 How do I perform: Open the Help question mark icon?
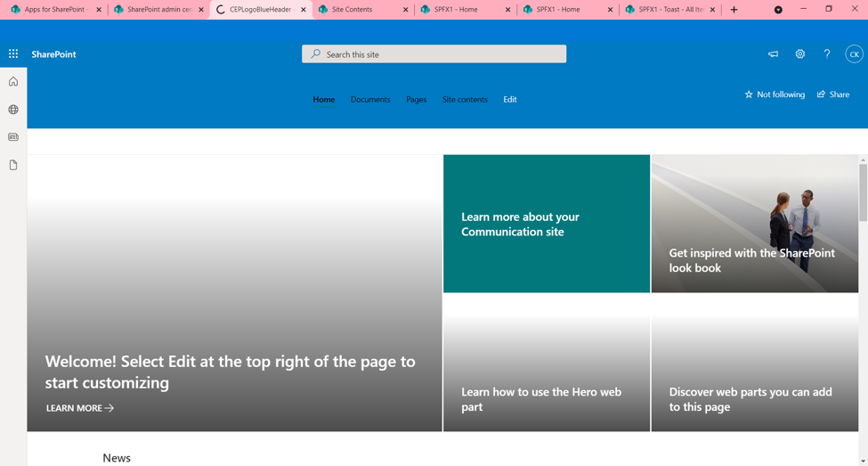click(x=826, y=54)
